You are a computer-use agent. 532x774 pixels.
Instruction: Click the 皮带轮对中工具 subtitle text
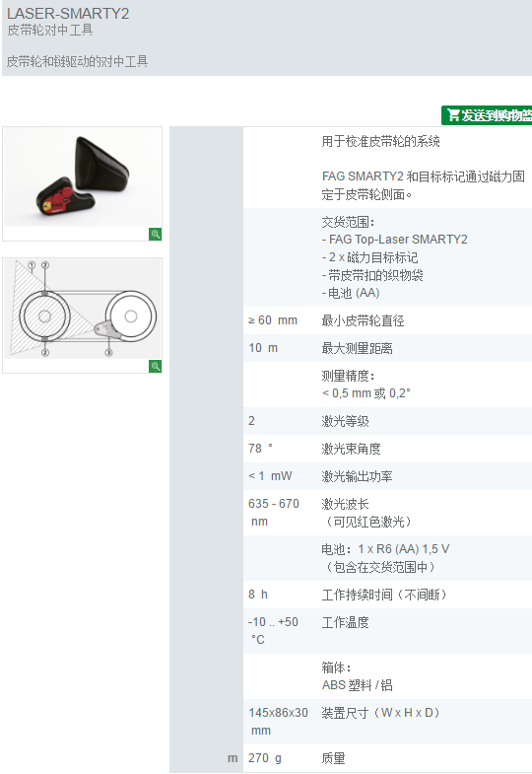(x=50, y=31)
